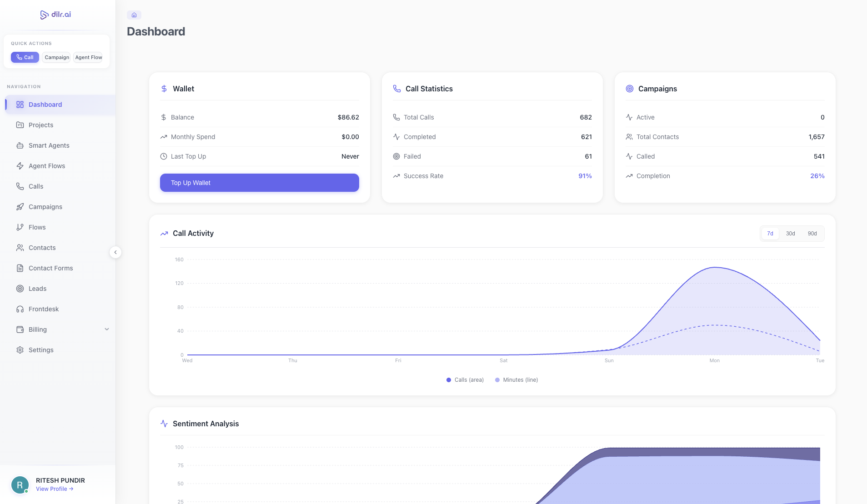Viewport: 867px width, 504px height.
Task: Click the Mon label on Call Activity axis
Action: (x=715, y=360)
